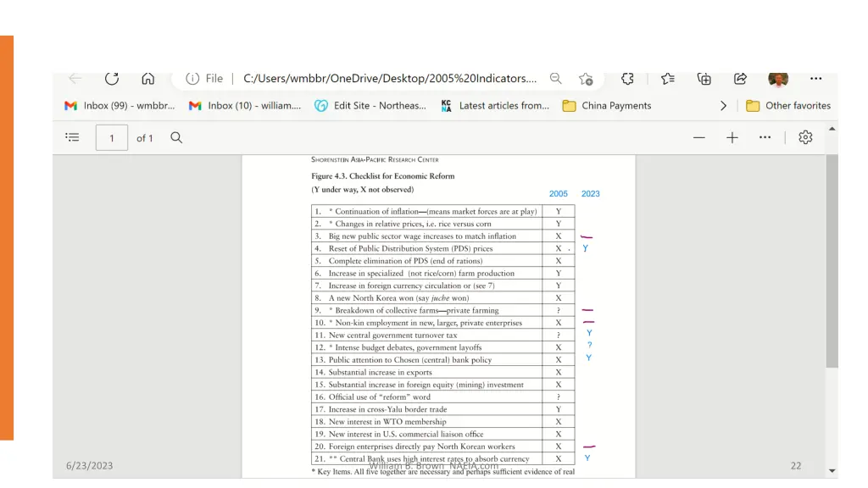868x488 pixels.
Task: Open the PDF table of contents icon
Action: click(x=72, y=137)
